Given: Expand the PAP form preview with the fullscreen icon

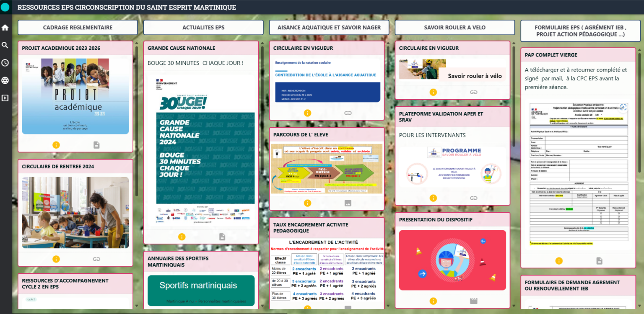Looking at the screenshot, I should [623, 107].
